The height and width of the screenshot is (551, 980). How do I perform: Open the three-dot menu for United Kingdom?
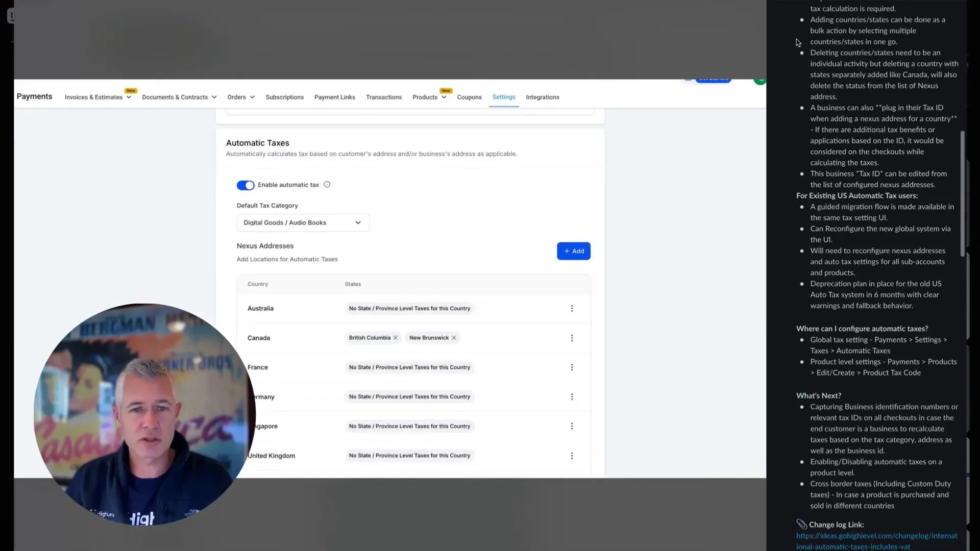pyautogui.click(x=572, y=456)
